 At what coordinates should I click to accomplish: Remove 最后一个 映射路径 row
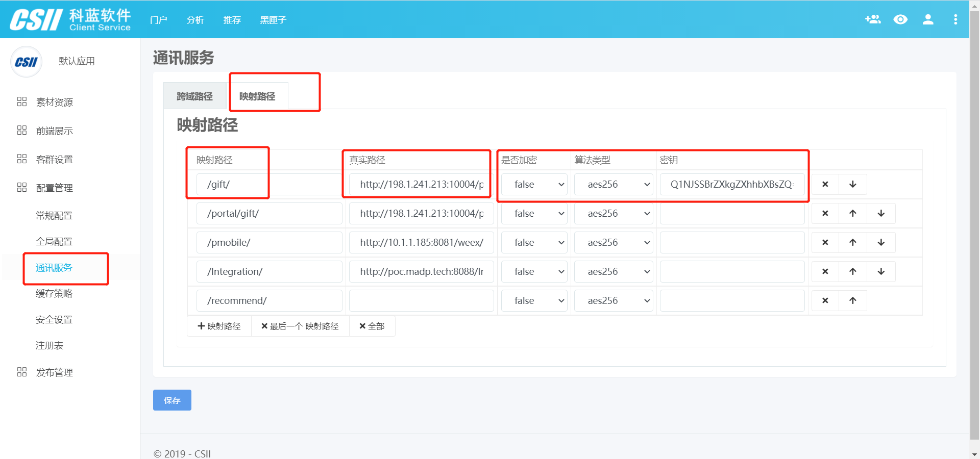pos(300,326)
